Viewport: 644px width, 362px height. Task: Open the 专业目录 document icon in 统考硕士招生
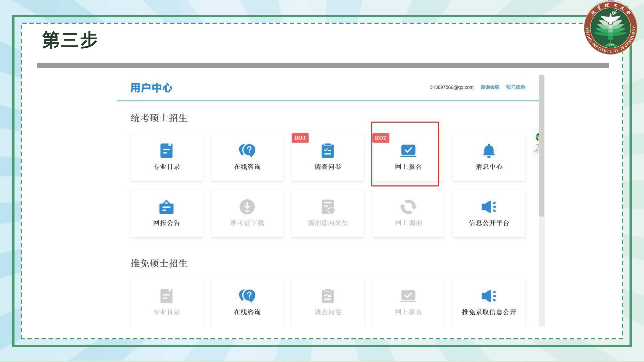166,151
